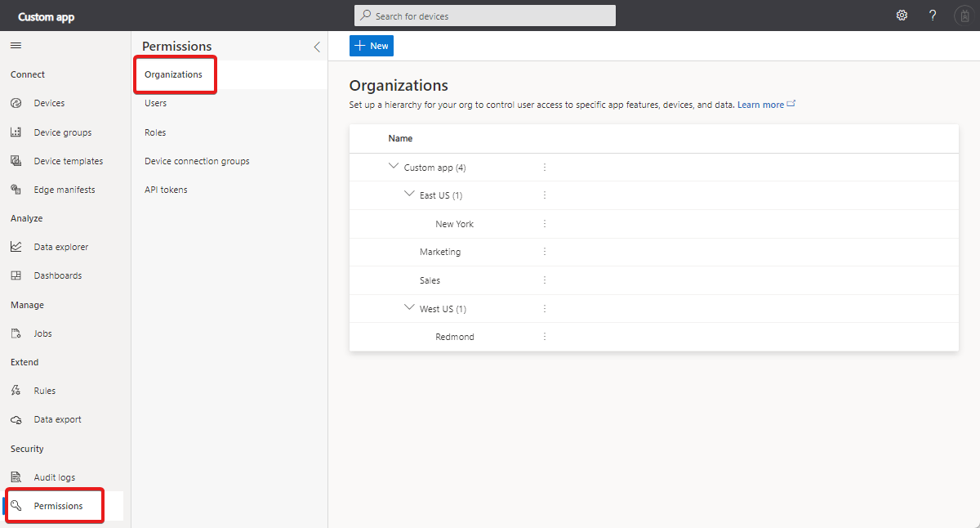Image resolution: width=980 pixels, height=528 pixels.
Task: Select the East US (1) organization name
Action: point(443,195)
